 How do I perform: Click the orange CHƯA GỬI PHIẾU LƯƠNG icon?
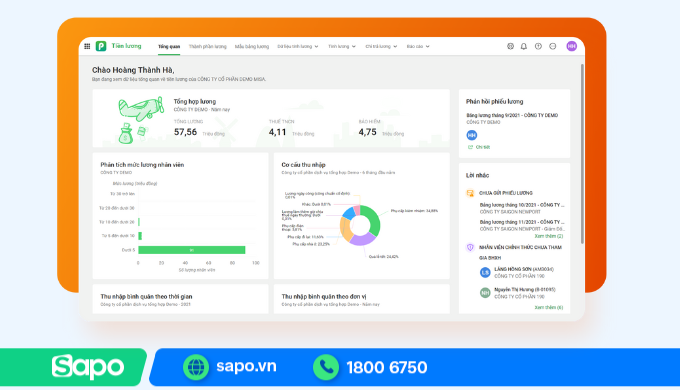tap(470, 193)
